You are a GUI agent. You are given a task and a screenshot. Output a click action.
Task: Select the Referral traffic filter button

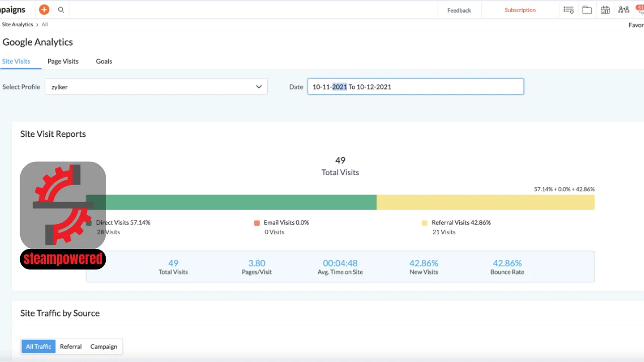tap(71, 346)
